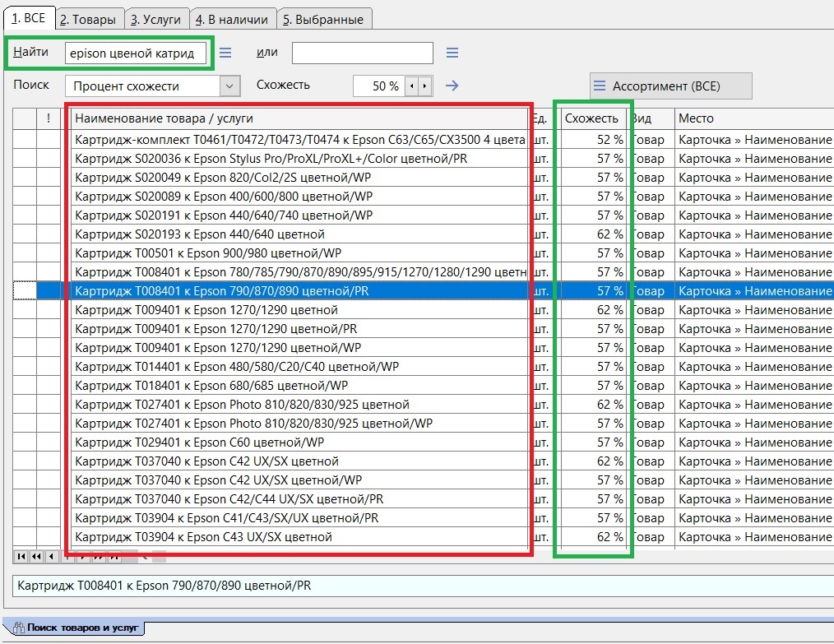Increase the Схожесть percentage with right arrow
The height and width of the screenshot is (644, 834).
(x=424, y=86)
